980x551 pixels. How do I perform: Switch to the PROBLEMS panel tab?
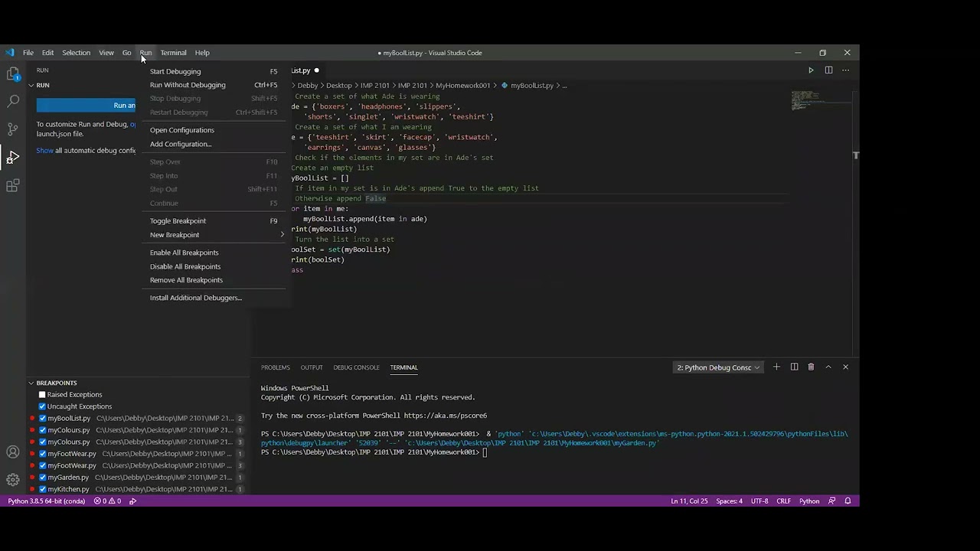275,367
